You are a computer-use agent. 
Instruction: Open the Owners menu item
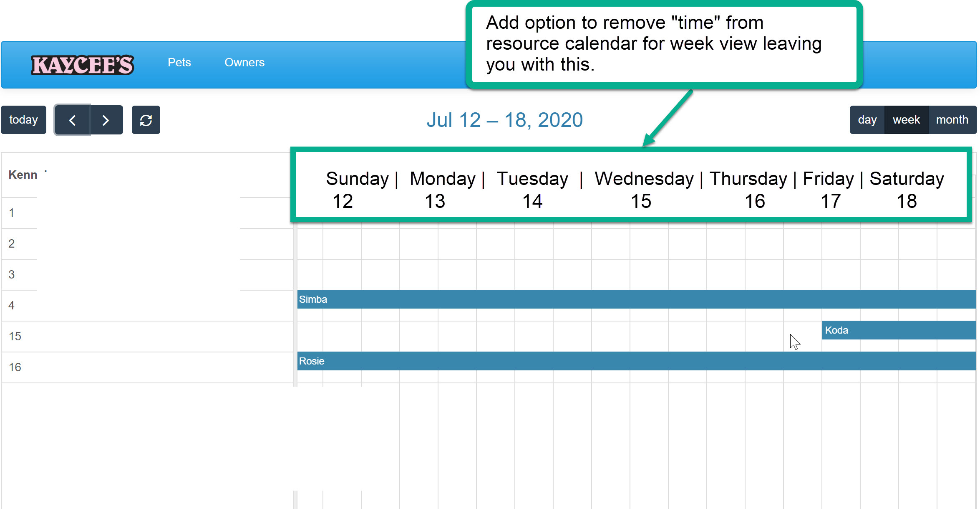(x=244, y=63)
